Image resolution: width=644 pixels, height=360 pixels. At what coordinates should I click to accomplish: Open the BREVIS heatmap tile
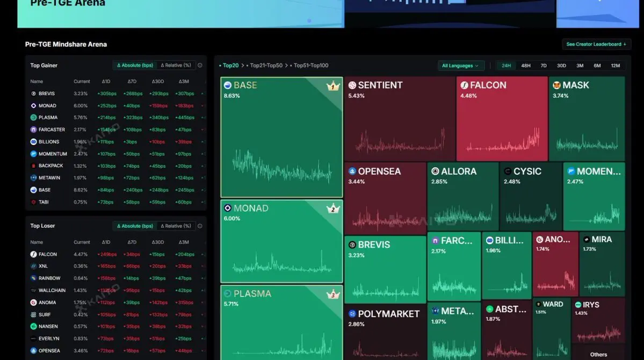tap(385, 270)
